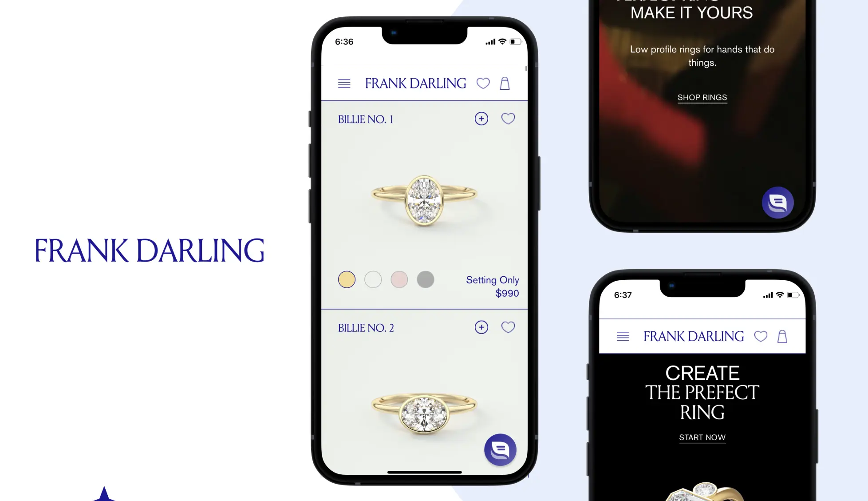Click START NOW link to create ring
This screenshot has height=501, width=868.
(702, 437)
